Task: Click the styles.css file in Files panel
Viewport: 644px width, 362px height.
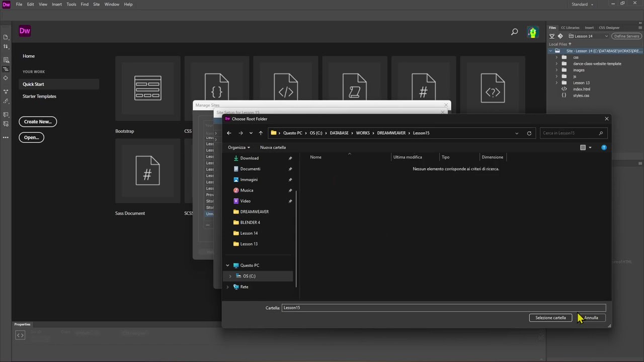Action: point(581,96)
